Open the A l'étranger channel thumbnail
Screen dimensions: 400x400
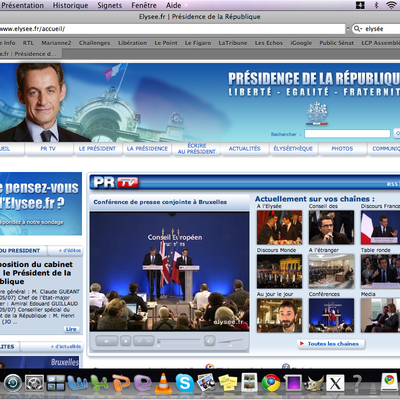tap(331, 271)
